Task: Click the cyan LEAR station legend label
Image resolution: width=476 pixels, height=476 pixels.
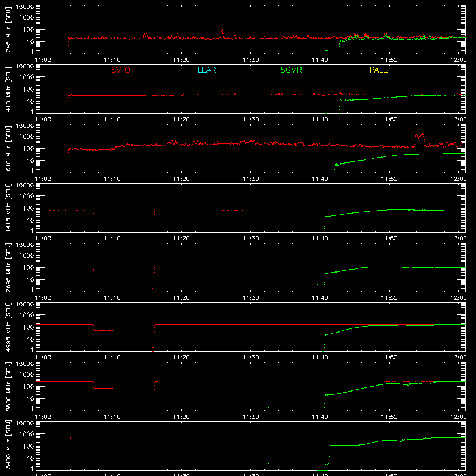Action: 206,70
